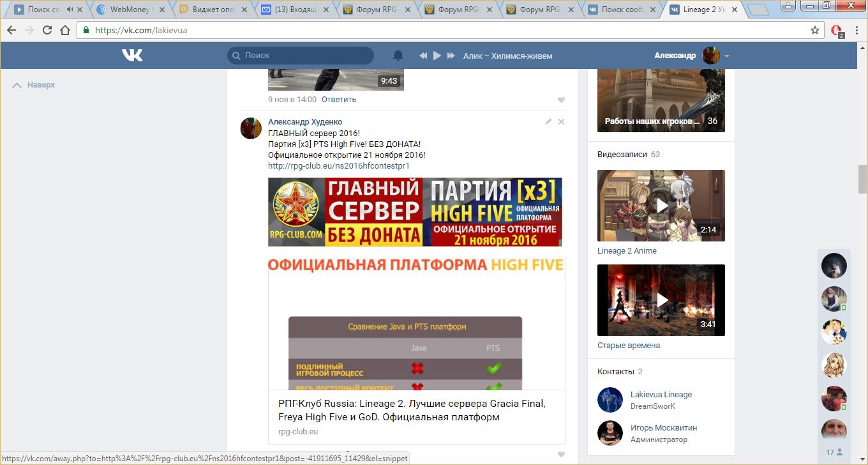Go back with the browser back arrow
The width and height of the screenshot is (868, 465).
(x=11, y=30)
